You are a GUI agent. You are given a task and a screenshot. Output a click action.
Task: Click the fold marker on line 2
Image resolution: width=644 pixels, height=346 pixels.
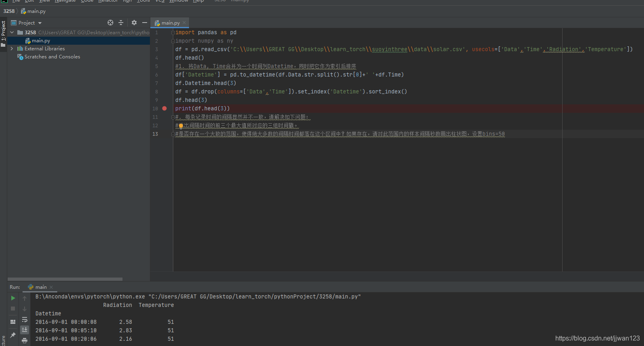click(173, 41)
